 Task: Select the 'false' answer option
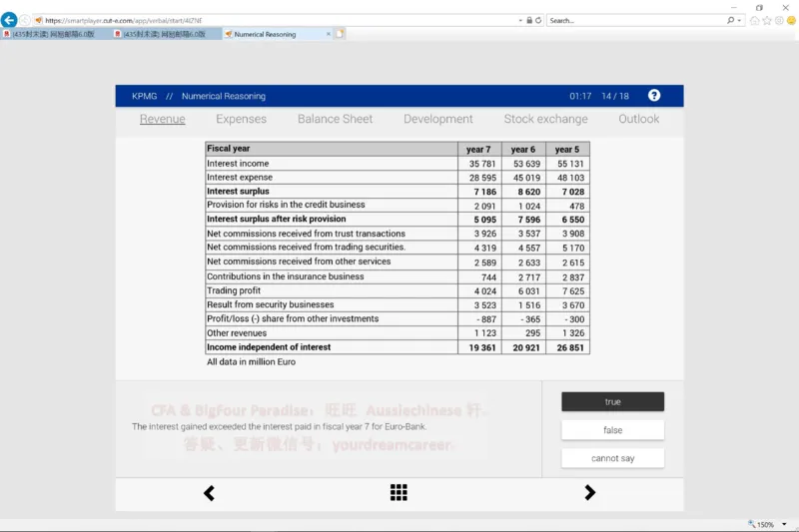pyautogui.click(x=612, y=430)
